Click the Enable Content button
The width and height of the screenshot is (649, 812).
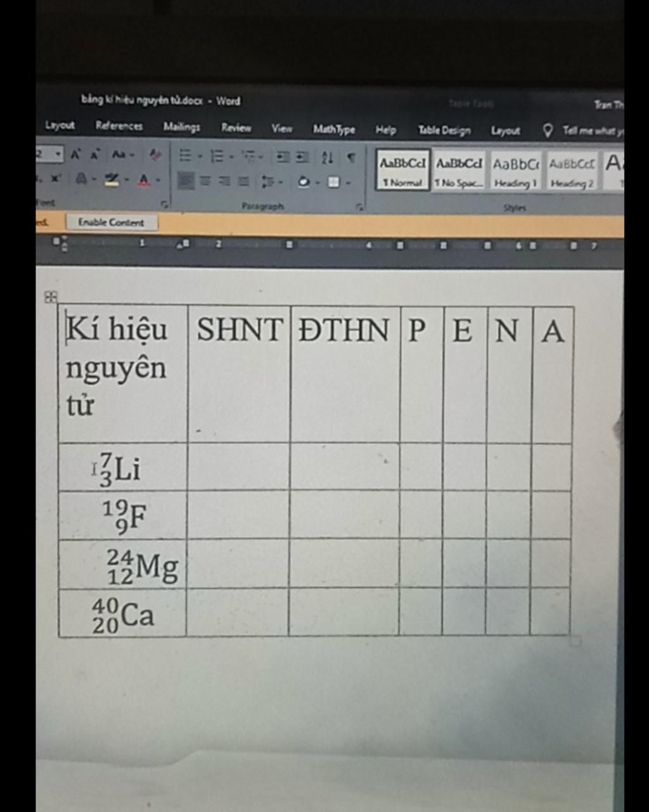click(111, 222)
